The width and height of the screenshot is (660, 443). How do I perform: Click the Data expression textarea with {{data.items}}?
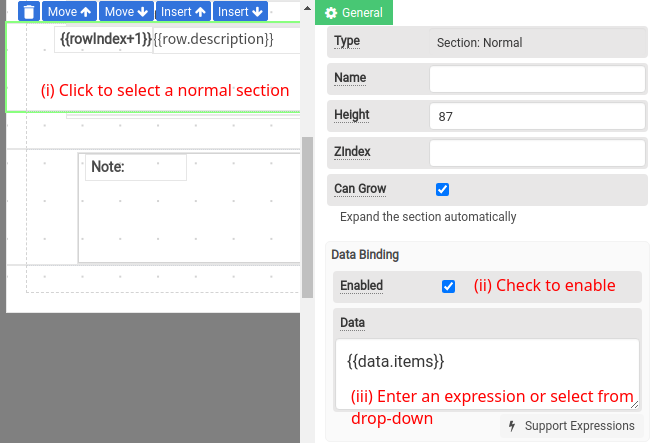(487, 374)
